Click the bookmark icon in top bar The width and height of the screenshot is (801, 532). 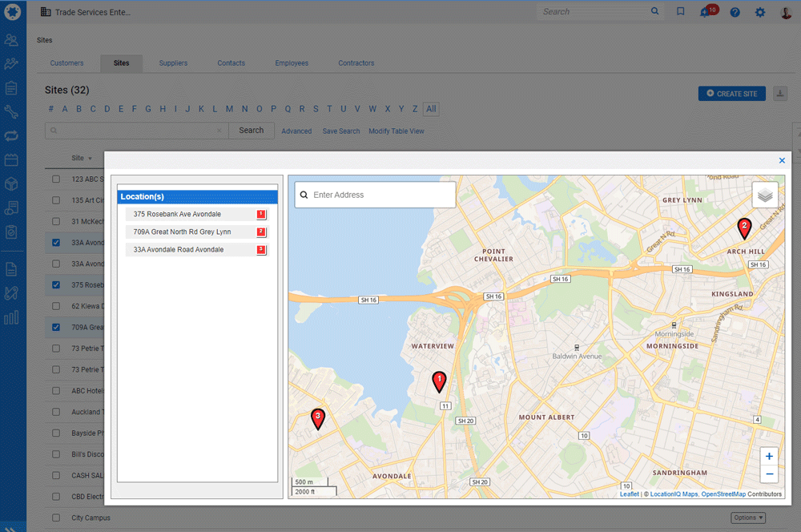680,11
